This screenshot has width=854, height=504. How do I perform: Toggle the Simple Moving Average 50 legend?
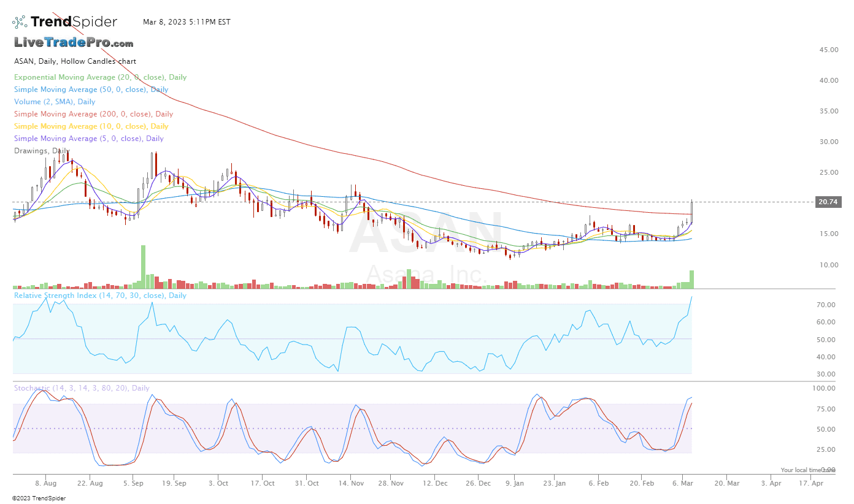click(91, 90)
